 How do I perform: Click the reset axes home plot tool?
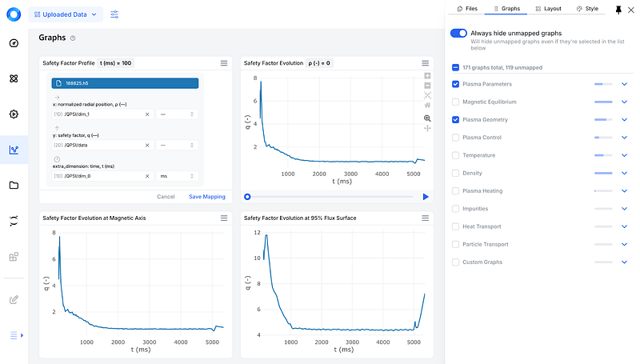tap(427, 106)
